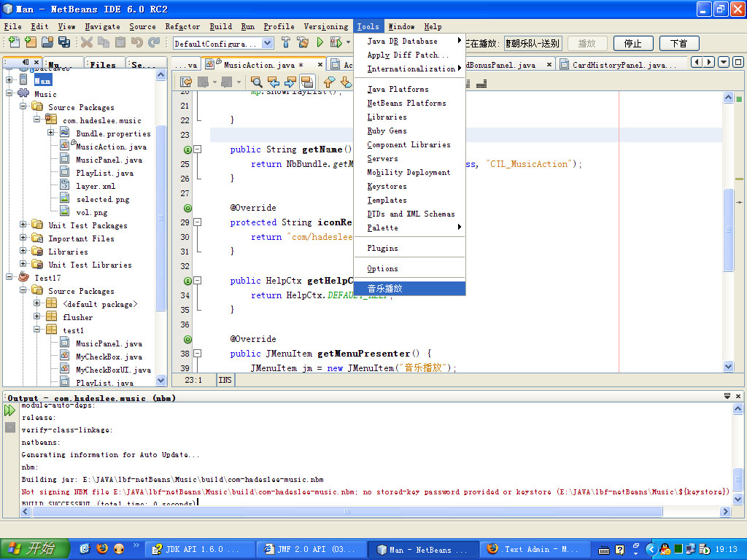Click the Output horizontal scrollbar thumb
The width and height of the screenshot is (747, 560).
[x=347, y=511]
